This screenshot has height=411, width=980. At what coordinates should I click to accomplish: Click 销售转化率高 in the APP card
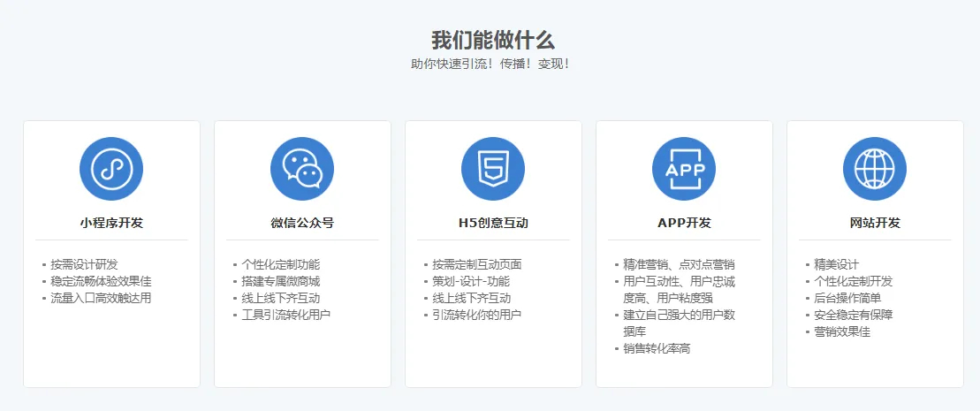point(657,348)
